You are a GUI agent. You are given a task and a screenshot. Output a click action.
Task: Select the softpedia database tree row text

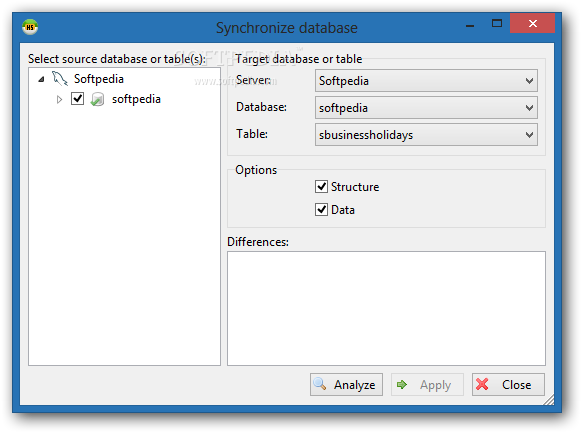(136, 99)
